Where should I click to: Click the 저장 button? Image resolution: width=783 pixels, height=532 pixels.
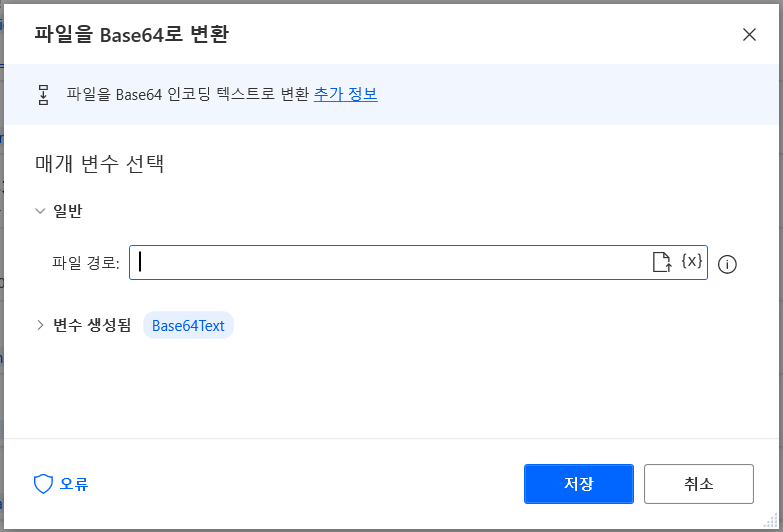[x=579, y=484]
